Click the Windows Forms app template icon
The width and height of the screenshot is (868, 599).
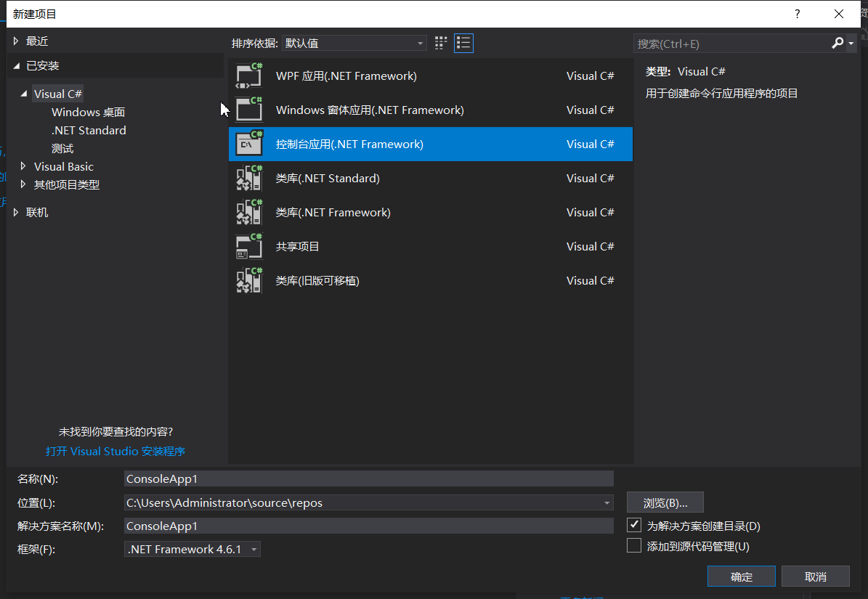[x=249, y=110]
